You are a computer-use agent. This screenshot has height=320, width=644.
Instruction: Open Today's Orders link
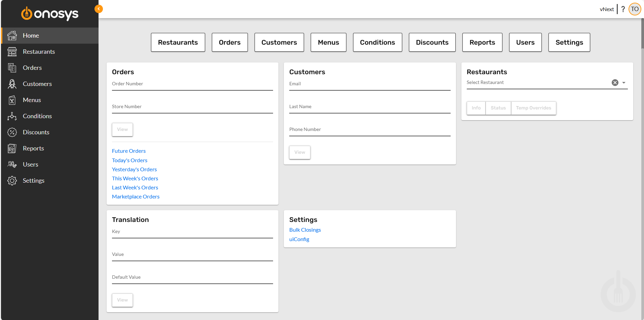[129, 160]
